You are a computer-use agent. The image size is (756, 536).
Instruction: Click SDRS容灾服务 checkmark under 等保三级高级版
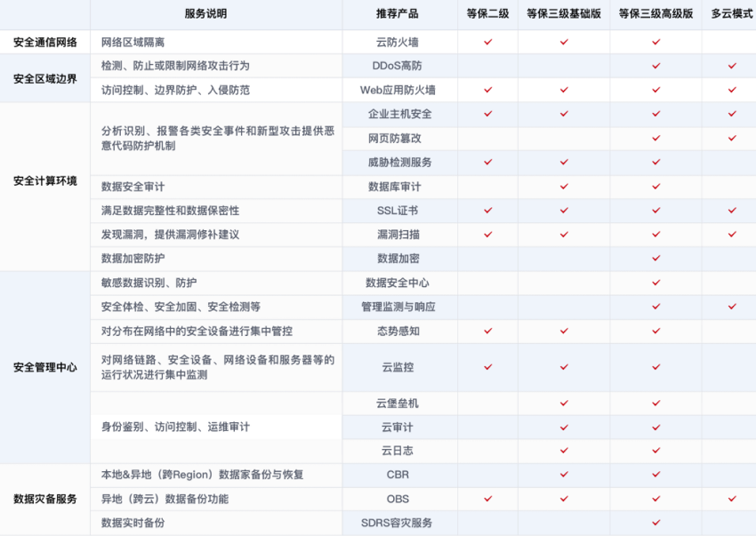click(655, 523)
